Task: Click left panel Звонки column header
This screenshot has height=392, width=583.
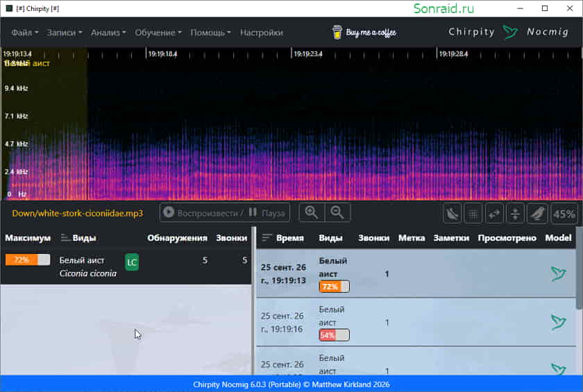Action: pyautogui.click(x=232, y=238)
